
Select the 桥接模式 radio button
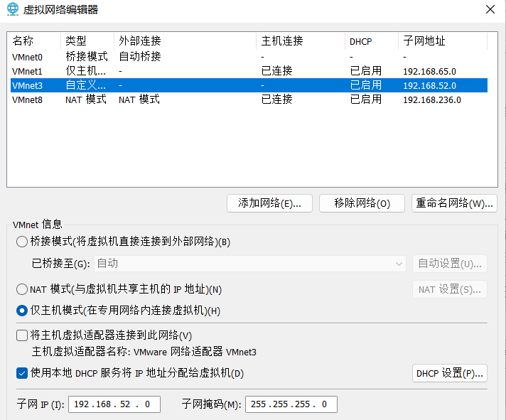pyautogui.click(x=22, y=242)
